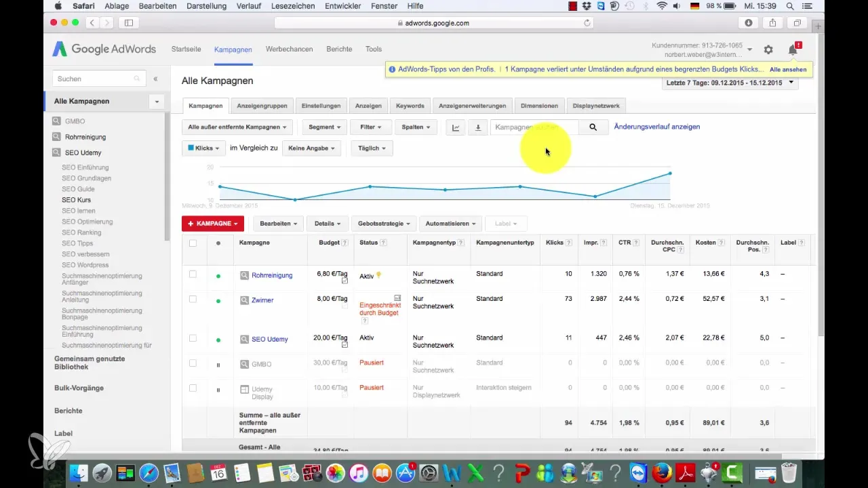
Task: Select all campaigns with the header checkbox
Action: tap(193, 243)
